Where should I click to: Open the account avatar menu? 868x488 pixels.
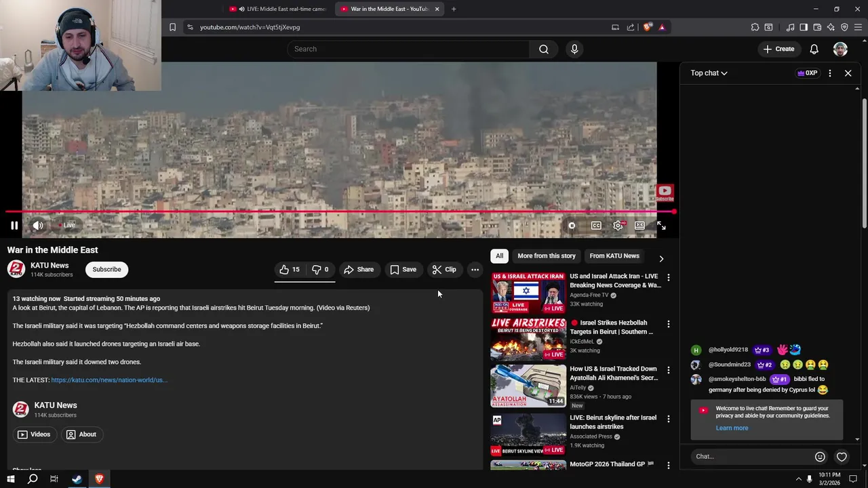[x=840, y=49]
